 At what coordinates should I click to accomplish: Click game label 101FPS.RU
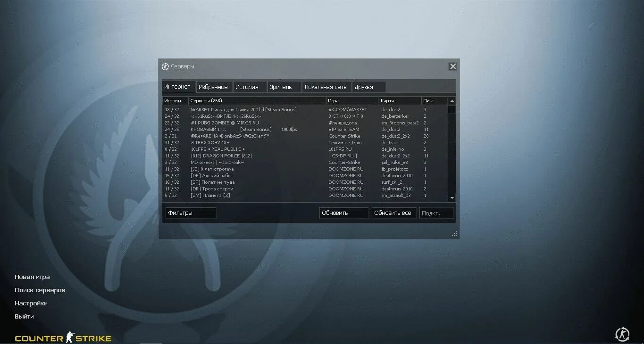point(340,149)
